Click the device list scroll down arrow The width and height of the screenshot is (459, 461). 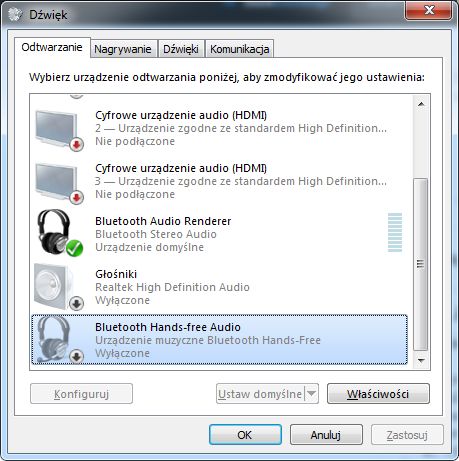click(421, 360)
